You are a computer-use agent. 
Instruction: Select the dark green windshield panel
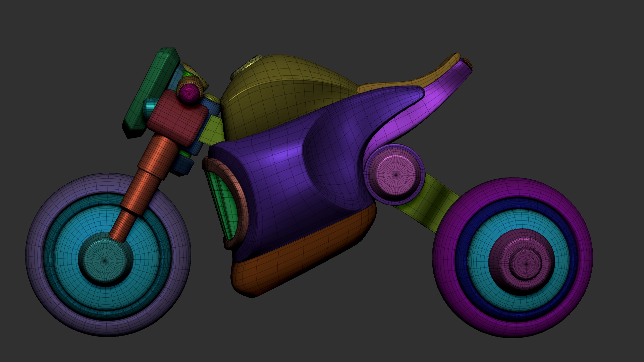(151, 92)
